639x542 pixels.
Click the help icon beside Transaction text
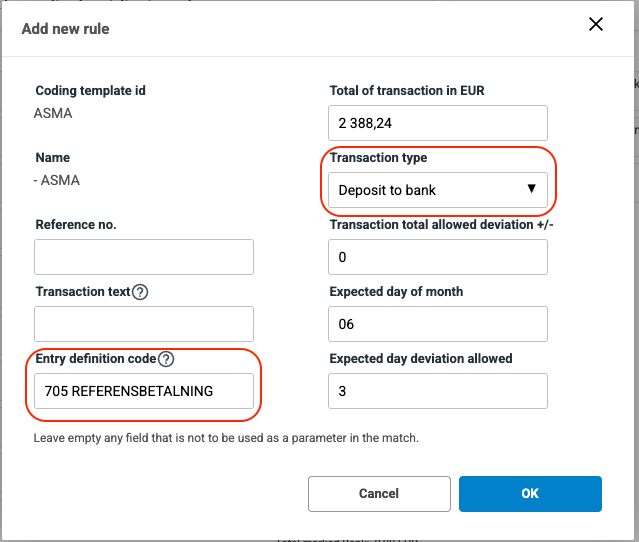(141, 292)
